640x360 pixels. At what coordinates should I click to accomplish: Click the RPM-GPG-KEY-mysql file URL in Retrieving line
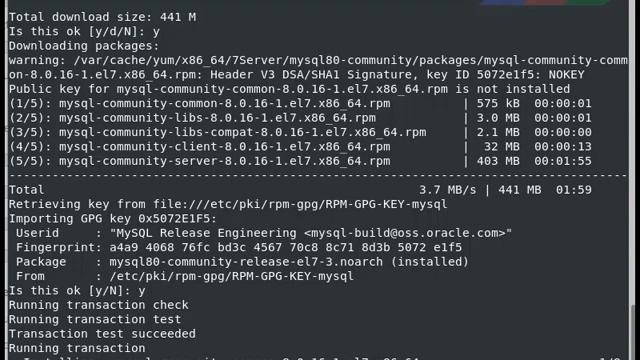pos(300,204)
